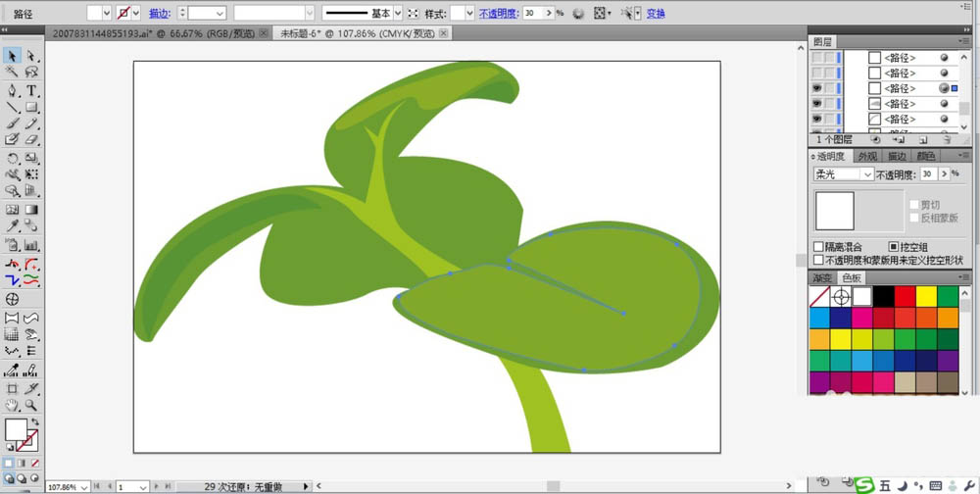Select the Eyedropper tool in toolbox

(x=11, y=225)
